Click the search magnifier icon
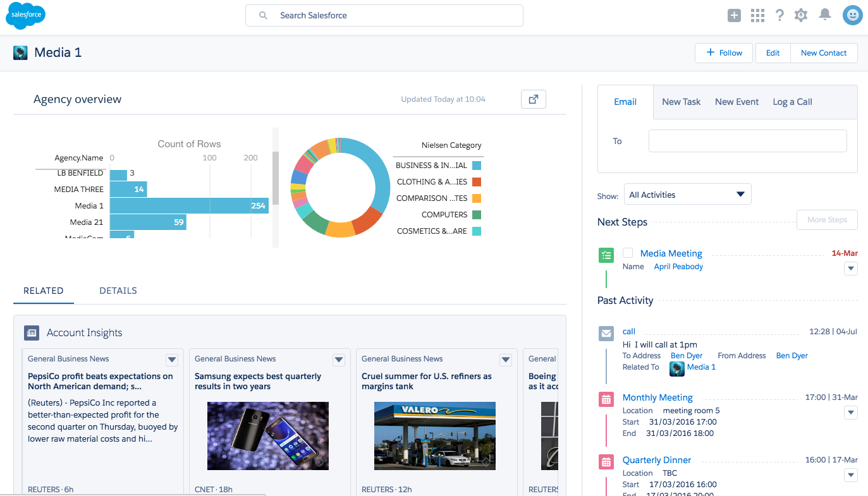 (x=263, y=15)
